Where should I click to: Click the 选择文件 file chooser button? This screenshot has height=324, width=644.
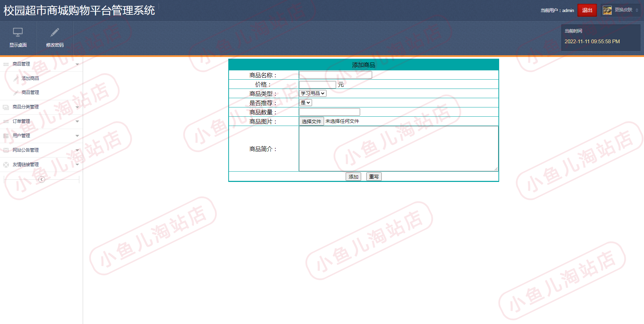pyautogui.click(x=311, y=121)
